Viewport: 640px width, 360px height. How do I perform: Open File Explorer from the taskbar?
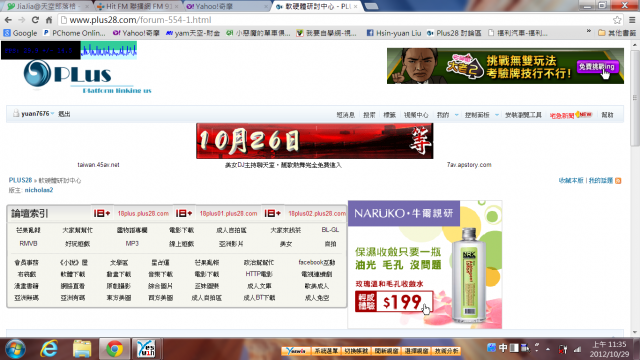82,349
